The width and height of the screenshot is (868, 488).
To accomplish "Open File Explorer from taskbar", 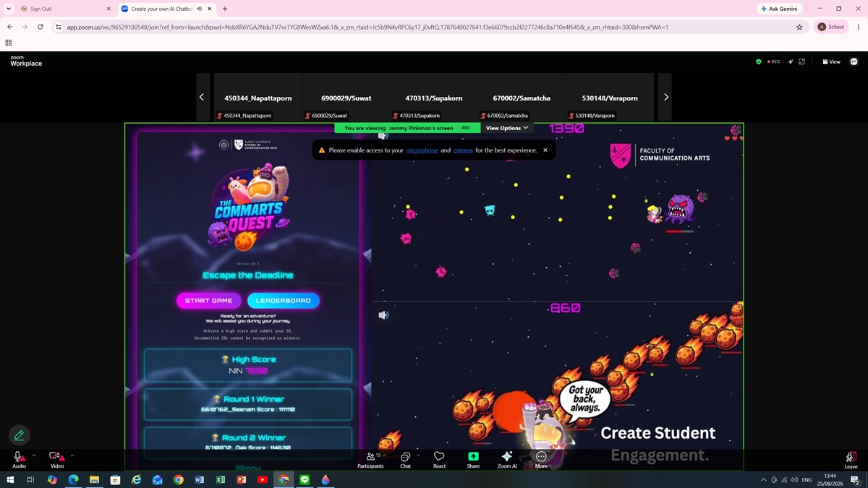I will (94, 479).
